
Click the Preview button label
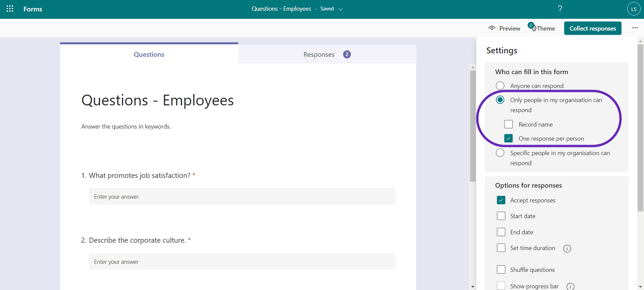pos(509,29)
